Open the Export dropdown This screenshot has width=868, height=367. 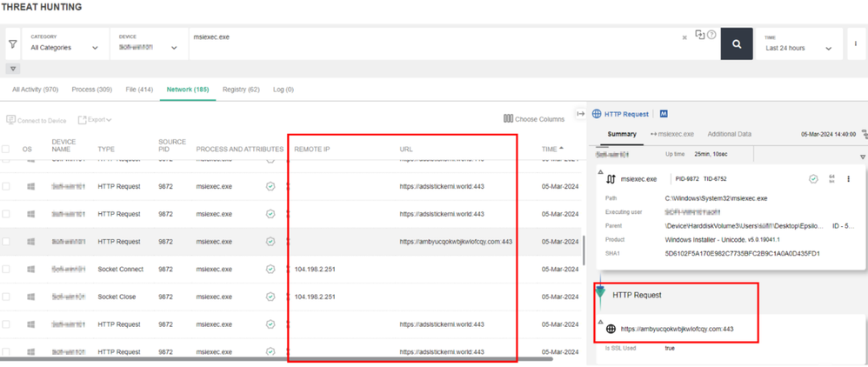pos(95,119)
